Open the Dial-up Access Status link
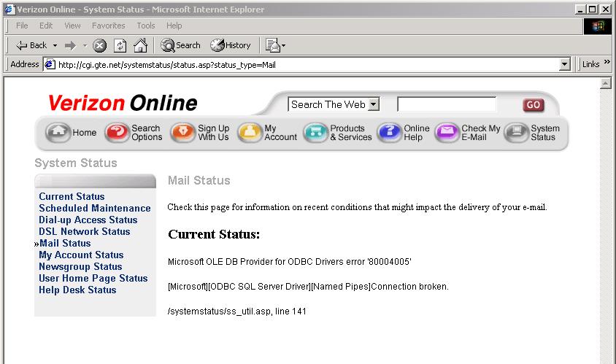The height and width of the screenshot is (364, 616). point(88,220)
